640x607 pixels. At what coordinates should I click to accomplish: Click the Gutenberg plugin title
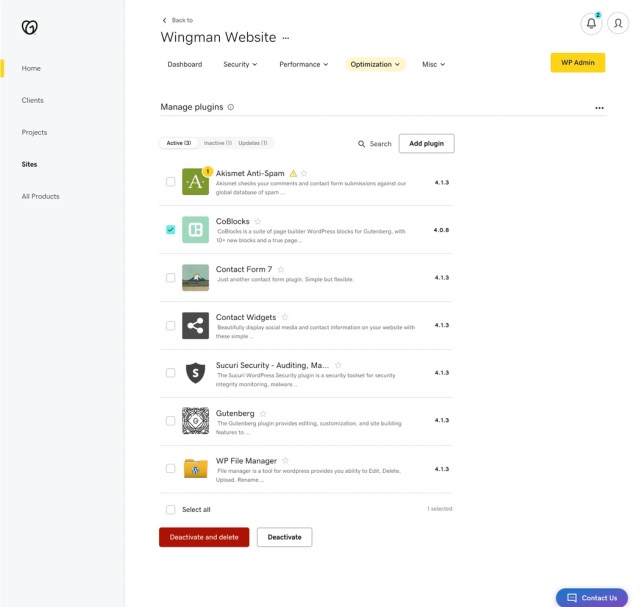(235, 414)
